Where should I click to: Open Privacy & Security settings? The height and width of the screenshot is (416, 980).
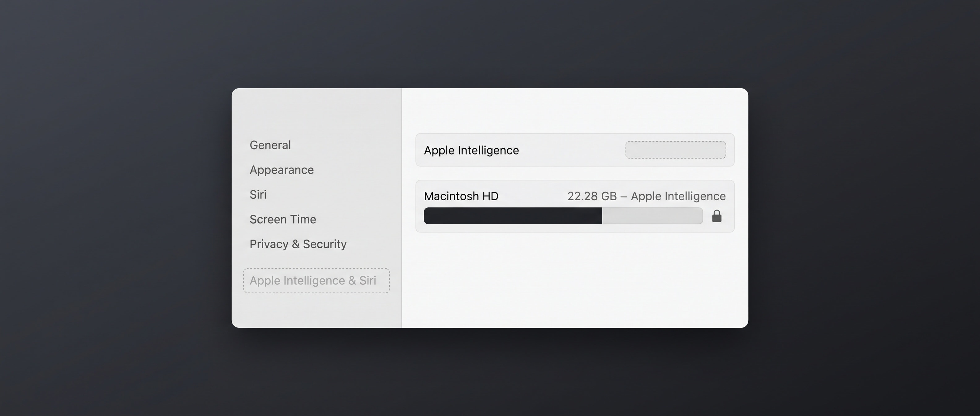(x=298, y=244)
